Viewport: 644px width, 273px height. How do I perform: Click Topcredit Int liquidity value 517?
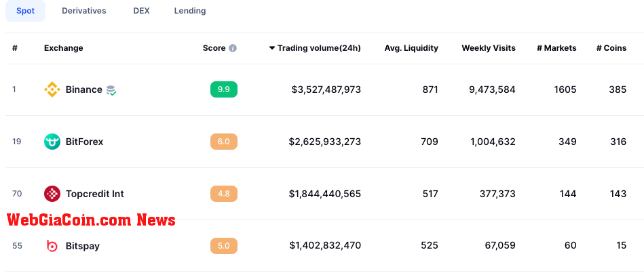pyautogui.click(x=430, y=194)
